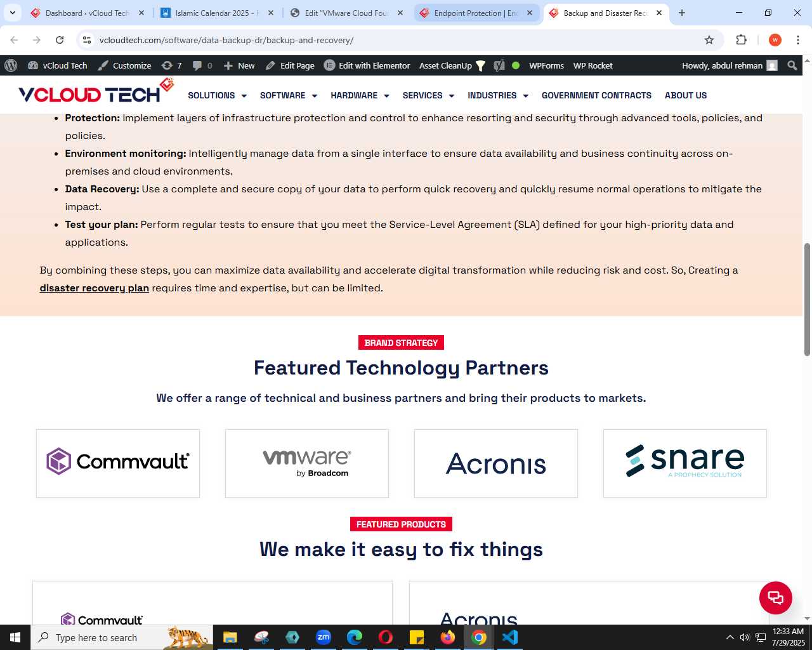Image resolution: width=812 pixels, height=650 pixels.
Task: Open Sticky Notes from taskbar
Action: pos(417,637)
